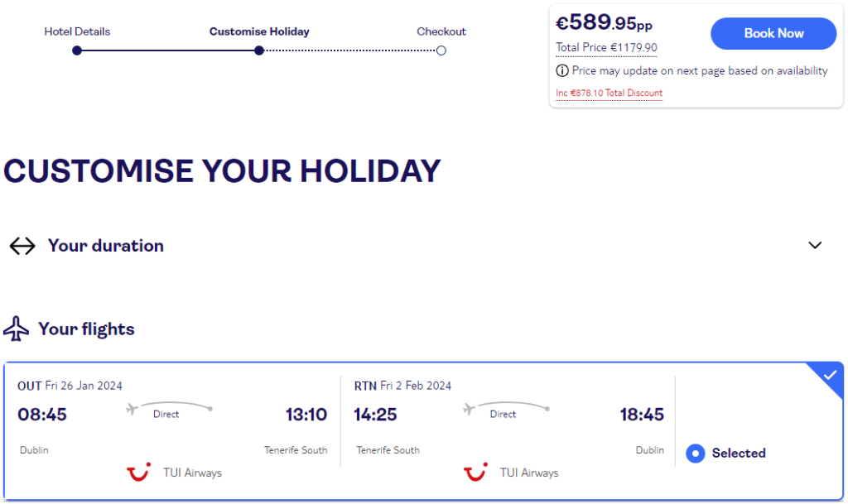Go to the Hotel Details step
Screen dimensions: 848x504
click(x=77, y=31)
